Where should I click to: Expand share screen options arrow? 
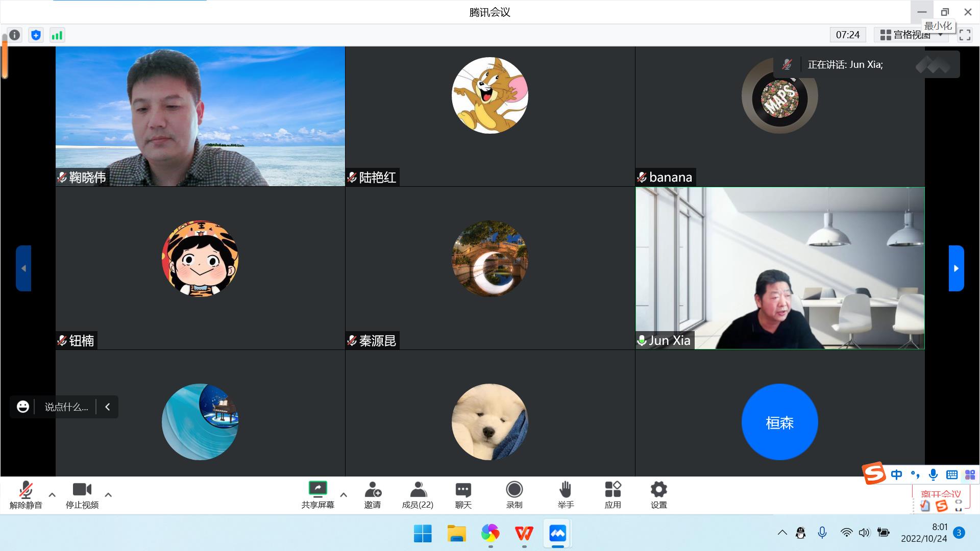click(344, 494)
